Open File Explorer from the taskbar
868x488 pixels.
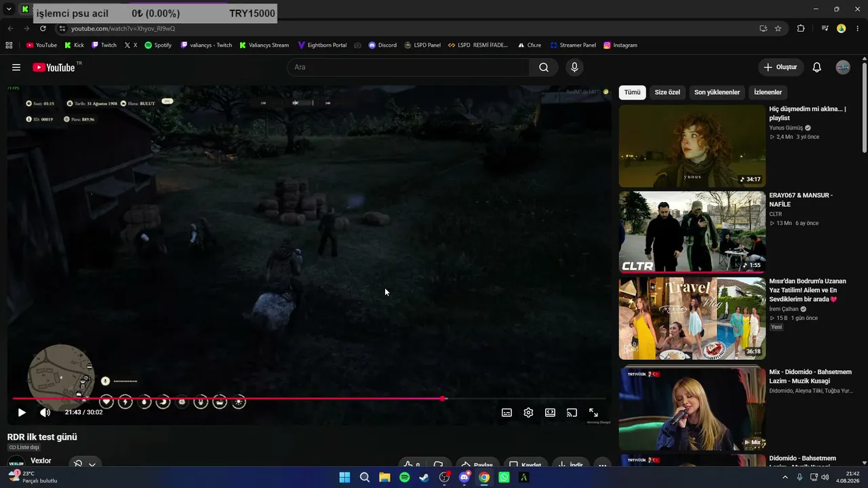click(x=384, y=477)
